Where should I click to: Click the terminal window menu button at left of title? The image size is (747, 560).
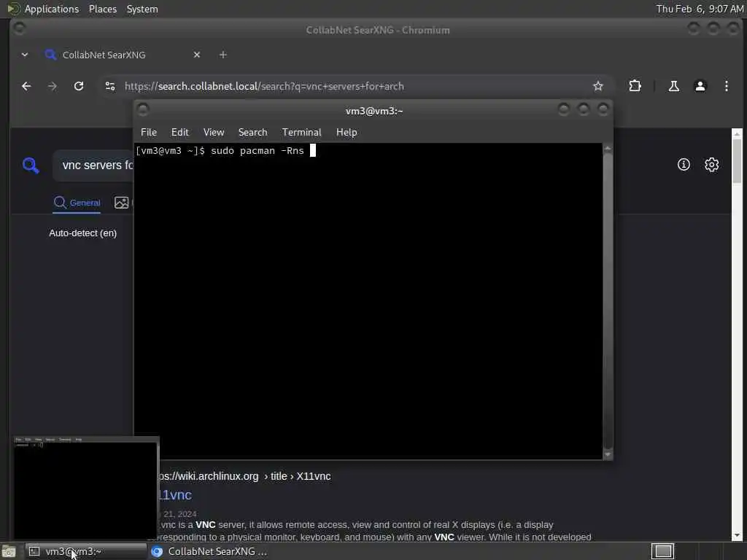click(143, 110)
